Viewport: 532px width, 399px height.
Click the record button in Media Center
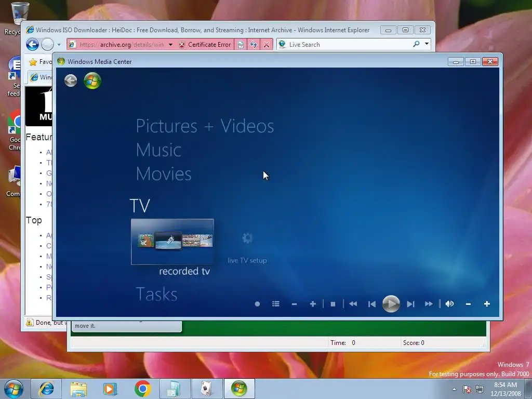point(257,304)
